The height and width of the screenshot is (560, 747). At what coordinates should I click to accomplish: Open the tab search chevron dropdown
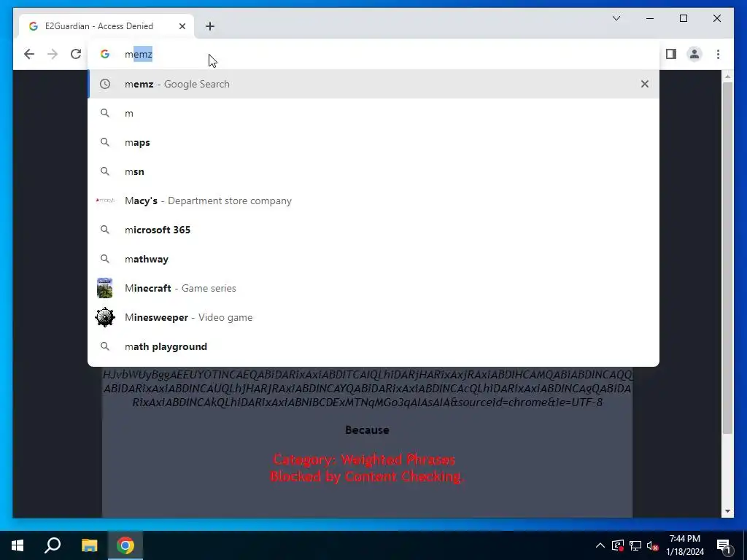(x=616, y=18)
